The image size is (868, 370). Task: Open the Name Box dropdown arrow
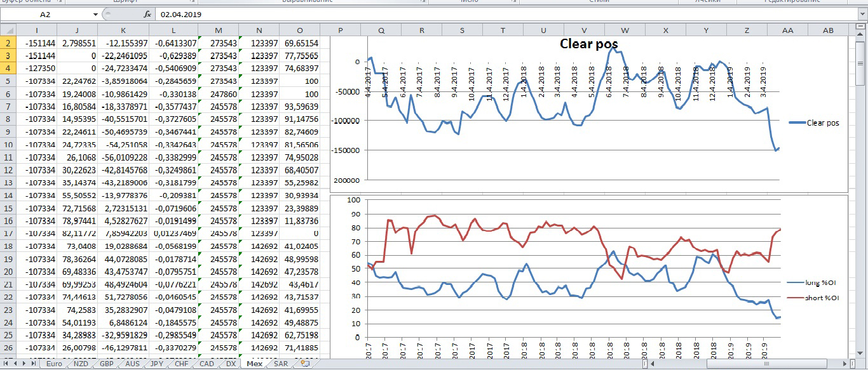(x=95, y=13)
